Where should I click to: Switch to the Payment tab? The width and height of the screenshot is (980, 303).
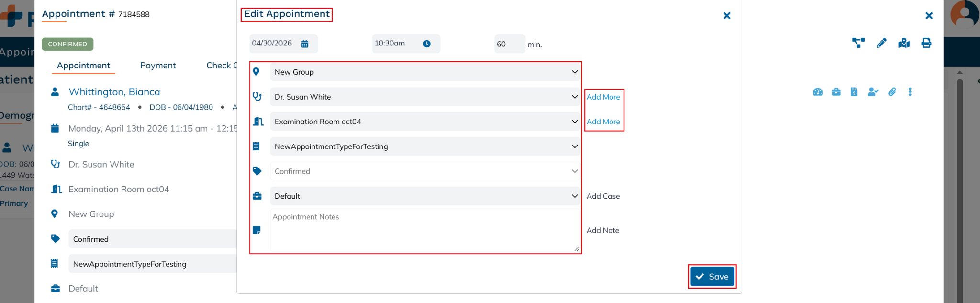pyautogui.click(x=158, y=66)
